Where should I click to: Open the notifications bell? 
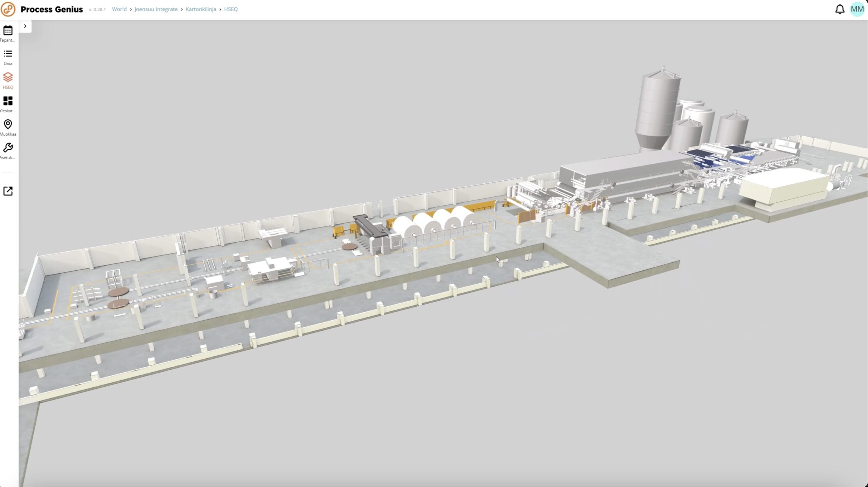pyautogui.click(x=840, y=9)
